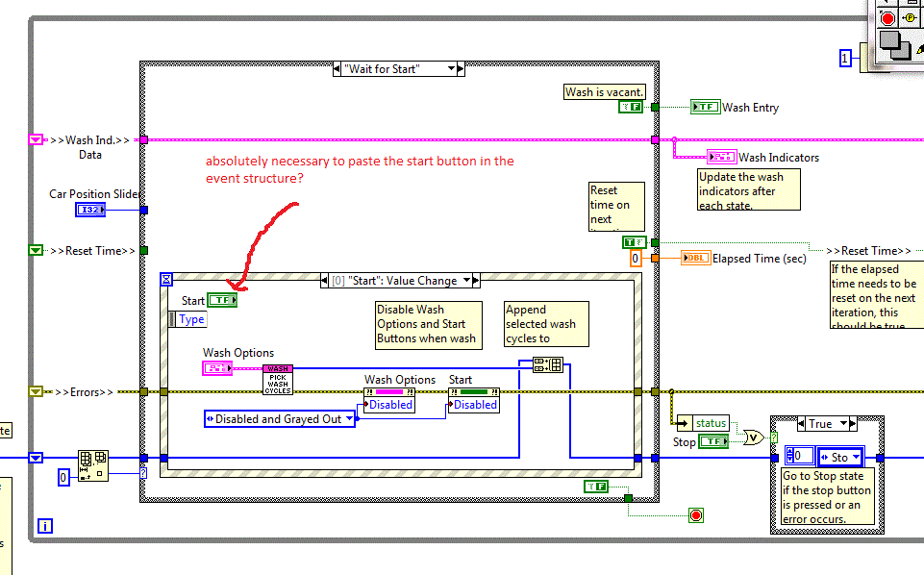Viewport: 924px width, 575px height.
Task: Click the numeric constant 0 near Index Array
Action: coord(63,477)
